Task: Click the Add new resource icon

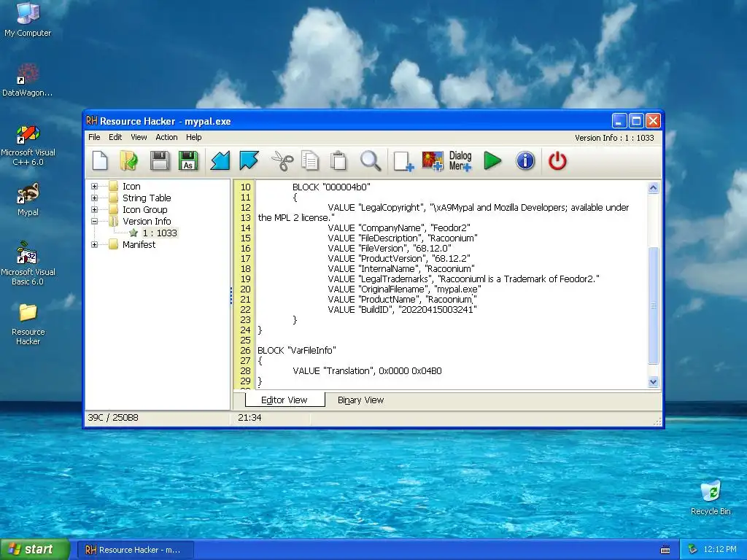Action: (403, 161)
